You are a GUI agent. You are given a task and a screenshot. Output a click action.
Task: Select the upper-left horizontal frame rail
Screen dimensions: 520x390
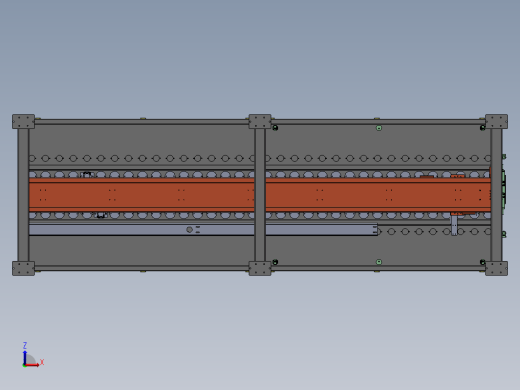[142, 122]
